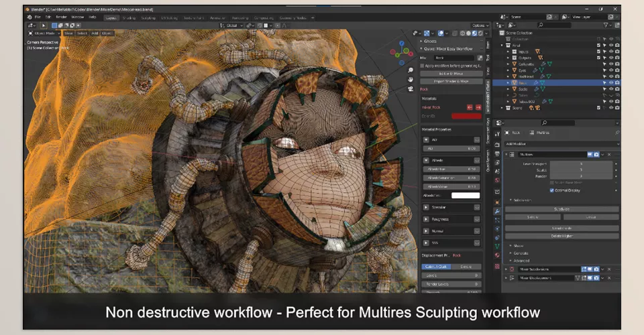Hide the Final collection via eye icon
The image size is (644, 335).
tap(610, 46)
